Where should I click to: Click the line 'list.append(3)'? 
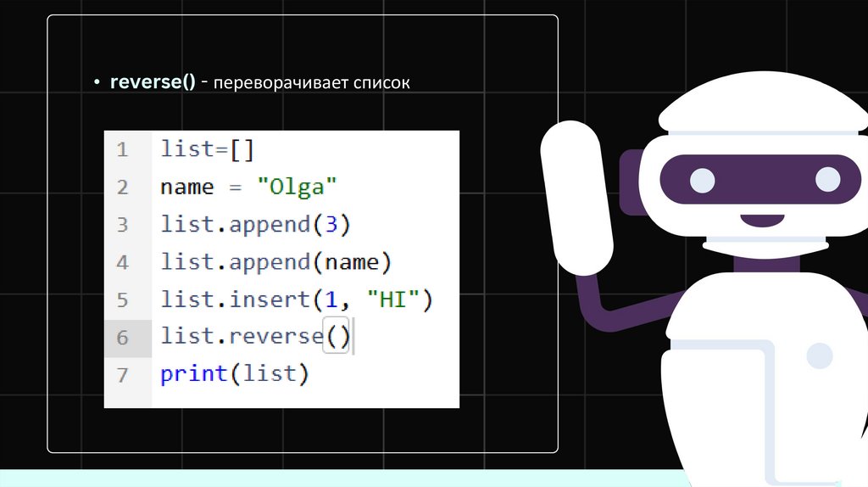[x=255, y=225]
